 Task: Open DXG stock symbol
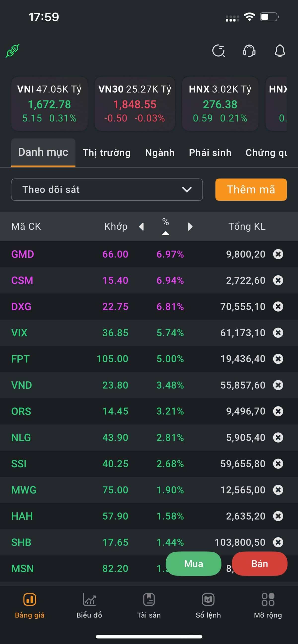pos(21,307)
